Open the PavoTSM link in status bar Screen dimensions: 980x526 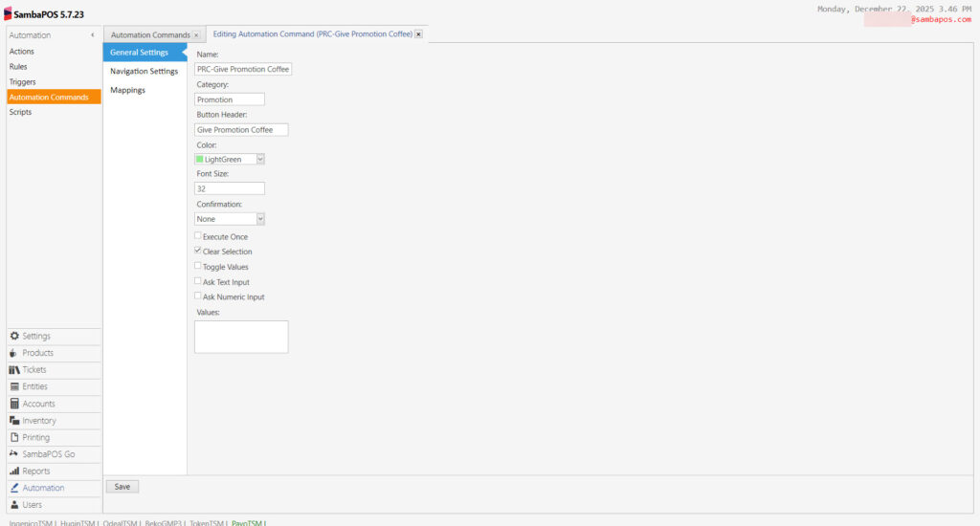pos(246,523)
